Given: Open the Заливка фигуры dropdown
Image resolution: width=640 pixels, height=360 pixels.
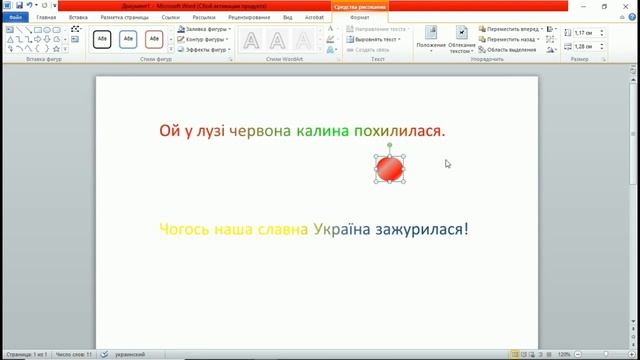Looking at the screenshot, I should tap(204, 29).
